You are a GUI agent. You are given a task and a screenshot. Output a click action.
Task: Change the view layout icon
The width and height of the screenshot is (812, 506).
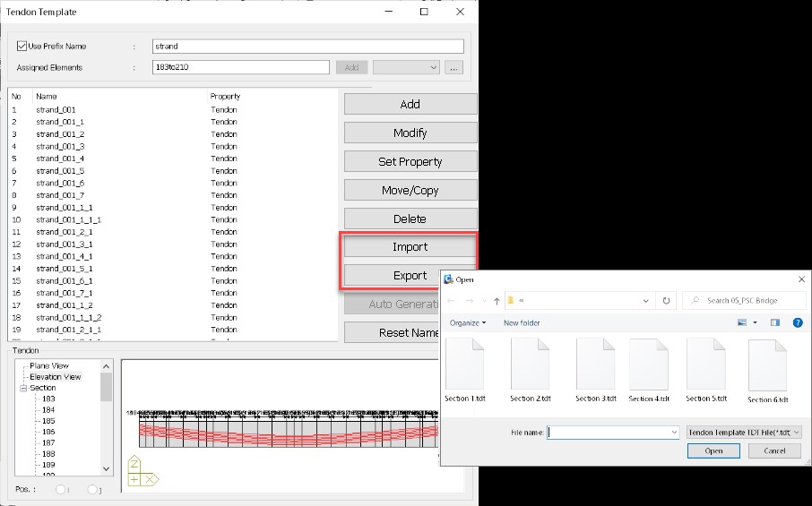742,322
